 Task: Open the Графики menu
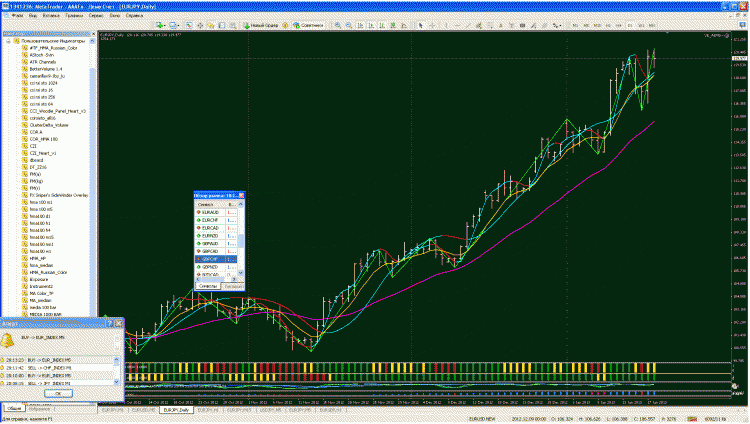[x=74, y=15]
